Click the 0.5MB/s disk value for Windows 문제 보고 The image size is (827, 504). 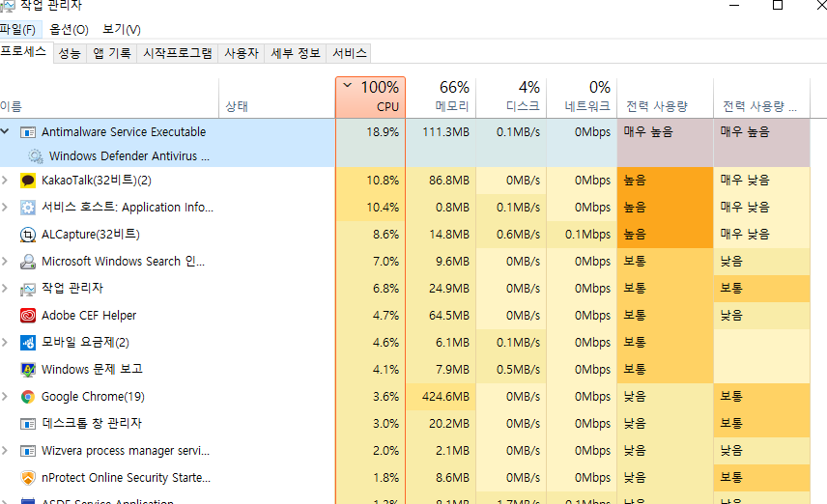click(x=518, y=369)
